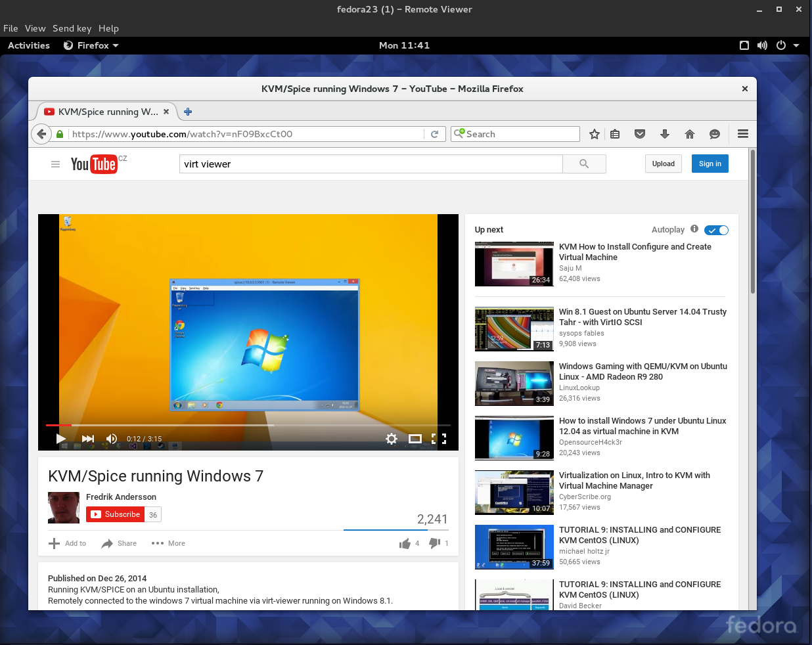Open the Help menu of Remote Viewer

109,28
